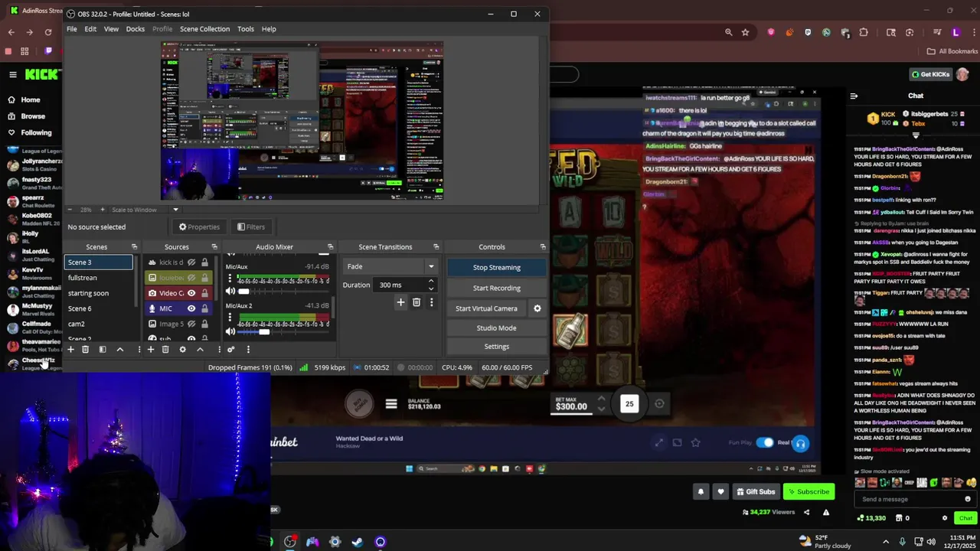Screen dimensions: 980x551
Task: Enable Studio Mode
Action: point(496,328)
